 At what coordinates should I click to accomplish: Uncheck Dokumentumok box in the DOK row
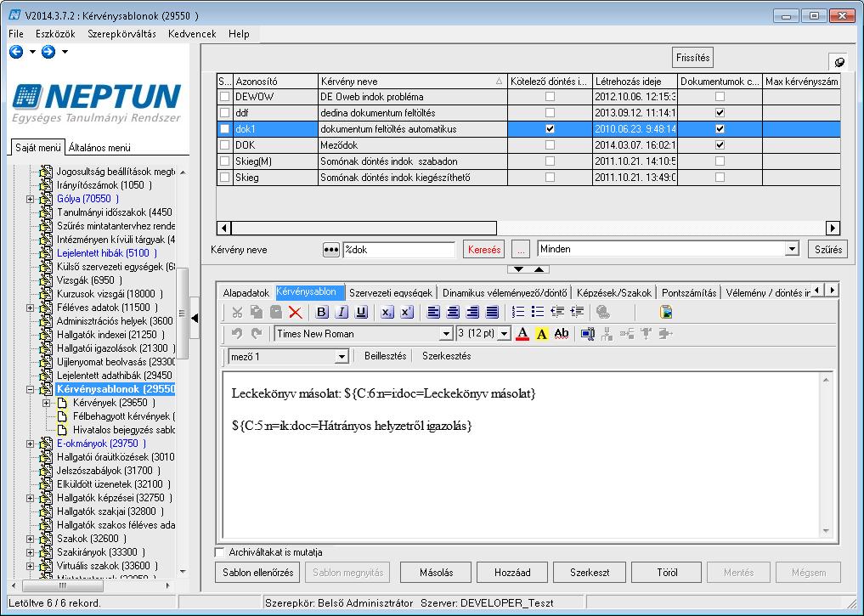coord(720,145)
